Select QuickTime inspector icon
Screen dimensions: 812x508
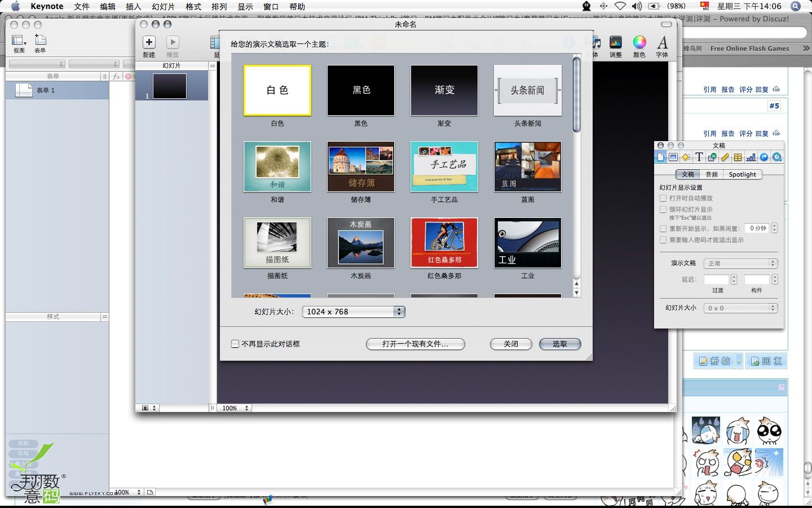coord(777,157)
